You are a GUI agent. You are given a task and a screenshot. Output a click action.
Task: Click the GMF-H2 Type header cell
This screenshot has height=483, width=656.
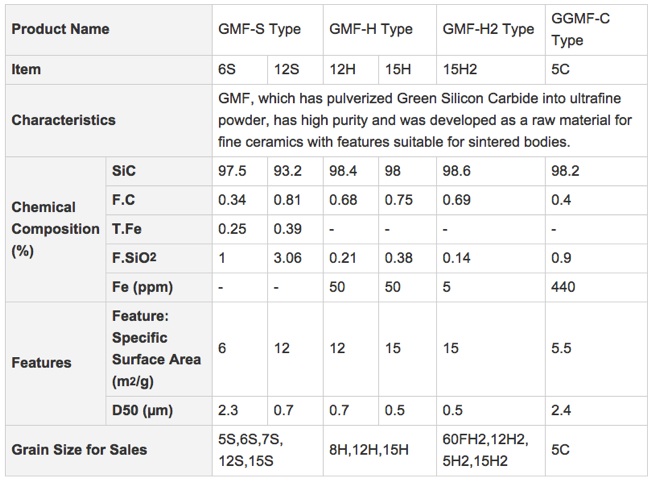coord(491,29)
